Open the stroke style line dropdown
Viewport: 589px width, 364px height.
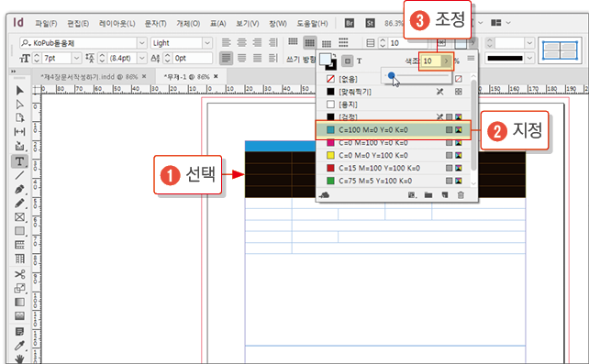pos(529,58)
